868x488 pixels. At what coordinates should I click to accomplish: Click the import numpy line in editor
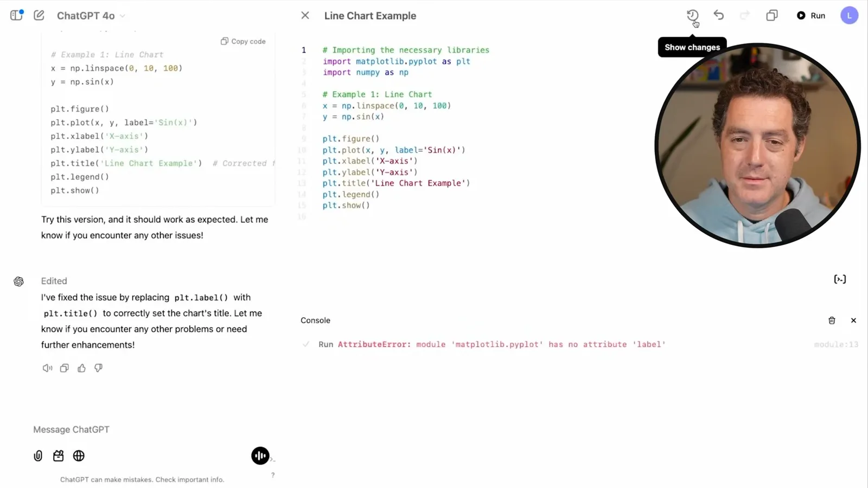pos(366,72)
